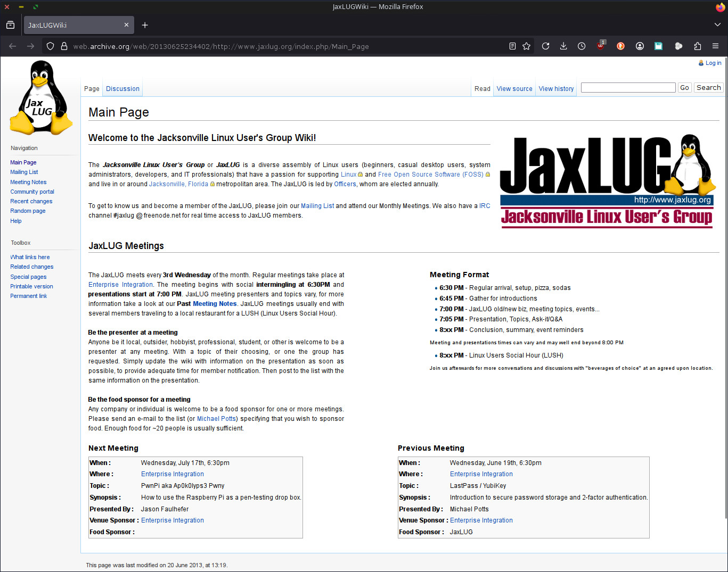Click the page's vertical scrollbar
728x572 pixels.
725,287
